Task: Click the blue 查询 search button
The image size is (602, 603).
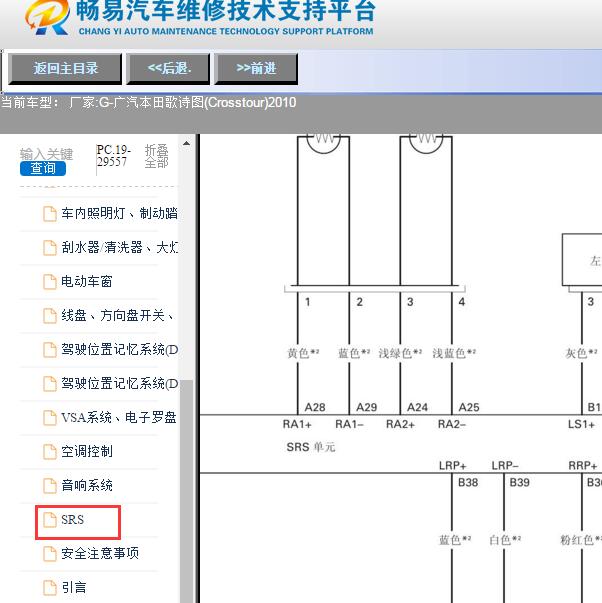Action: (x=43, y=168)
